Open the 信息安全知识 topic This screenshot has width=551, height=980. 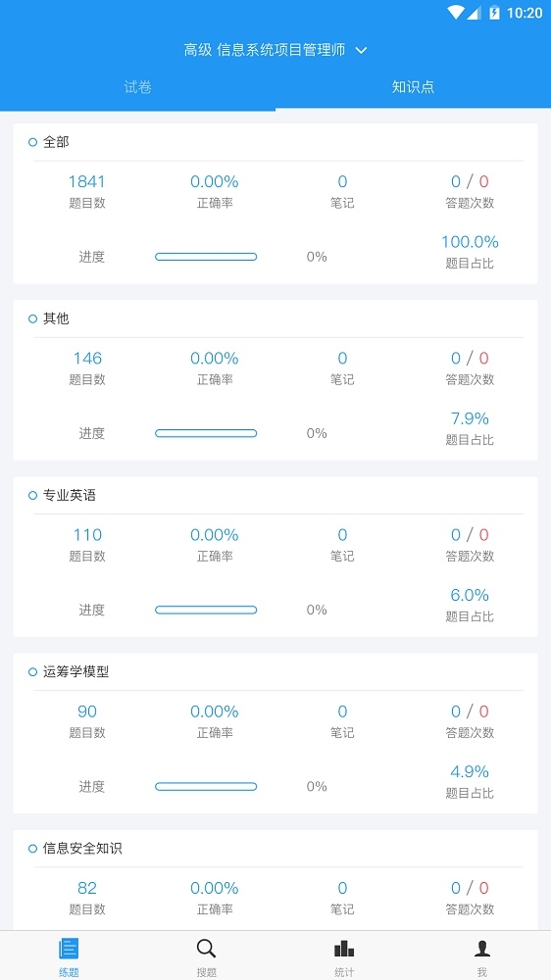[x=82, y=849]
